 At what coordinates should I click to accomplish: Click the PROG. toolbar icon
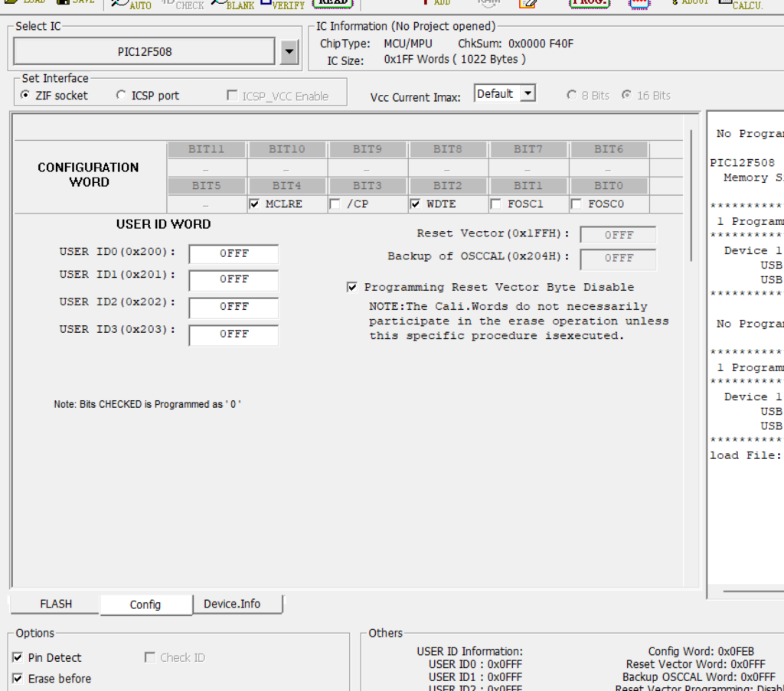click(589, 2)
